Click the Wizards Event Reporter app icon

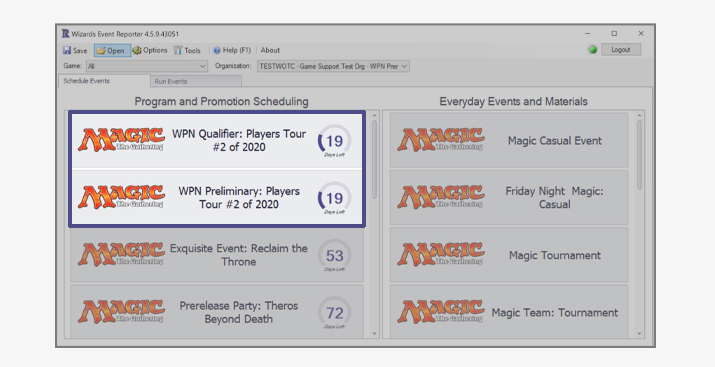pos(66,34)
